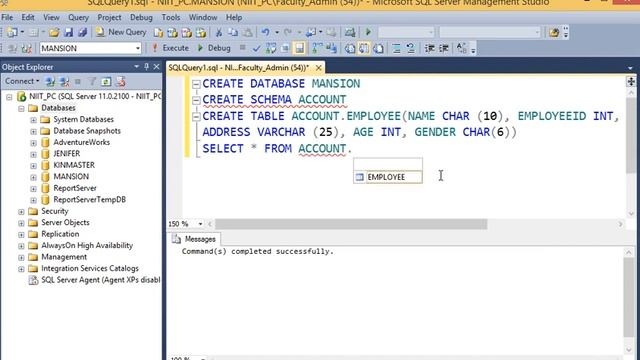
Task: Click the New Query toolbar button
Action: (121, 32)
